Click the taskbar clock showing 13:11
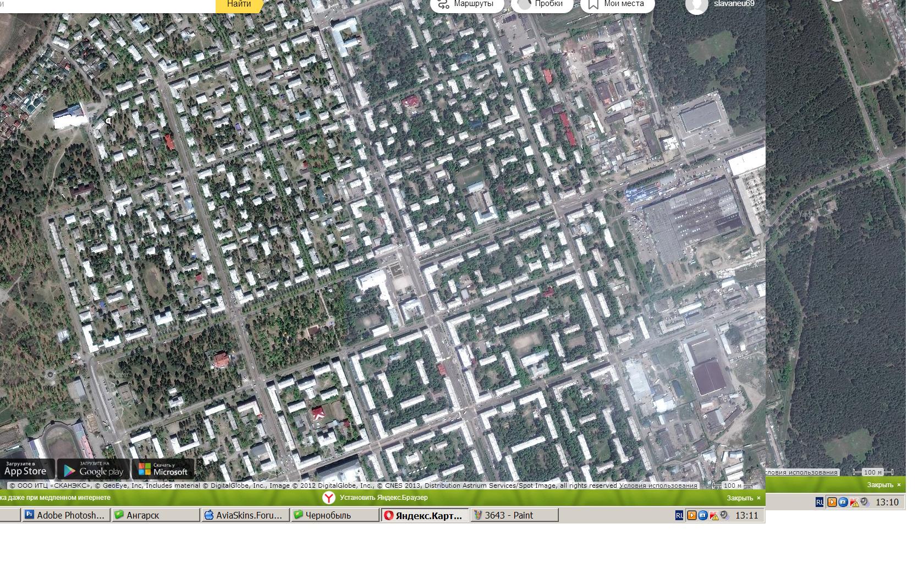The width and height of the screenshot is (924, 578). point(747,515)
